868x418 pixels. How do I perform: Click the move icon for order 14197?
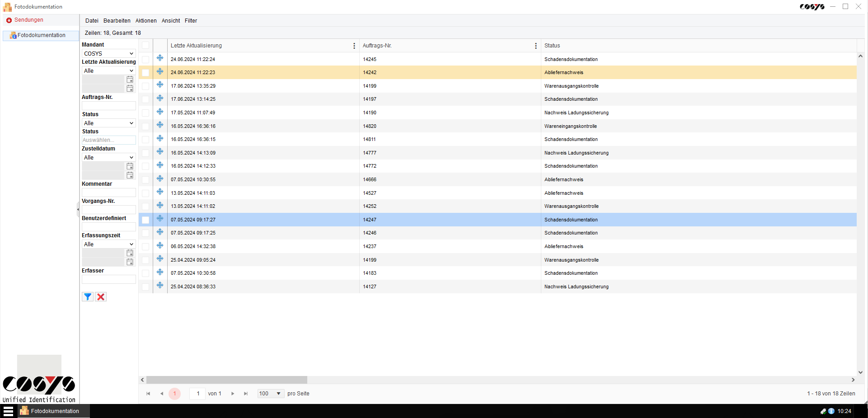160,98
